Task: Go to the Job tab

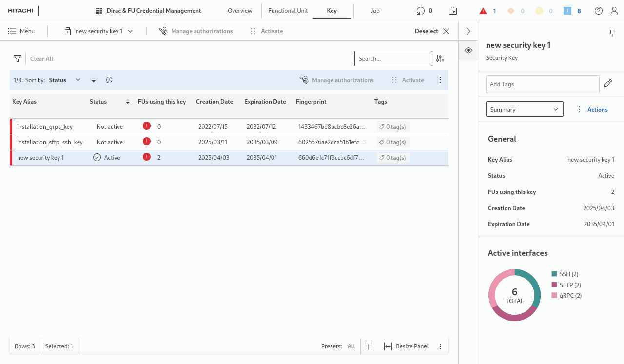Action: [375, 11]
